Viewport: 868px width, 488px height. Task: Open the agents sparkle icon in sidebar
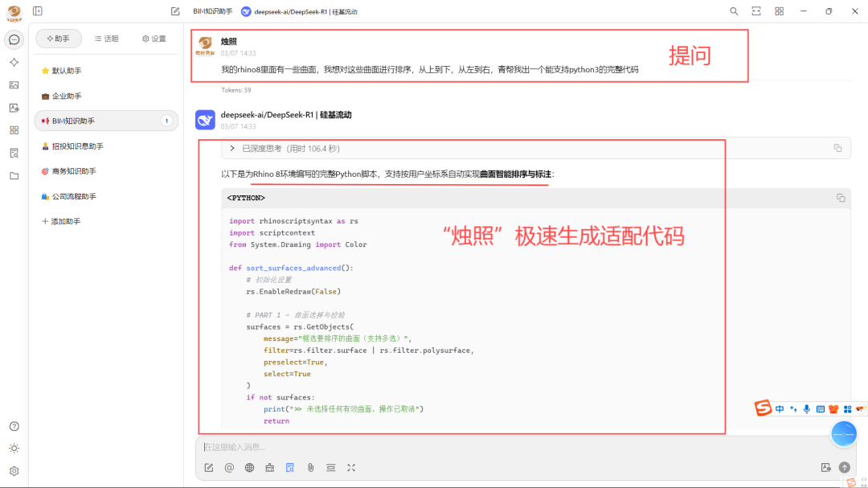(x=14, y=63)
